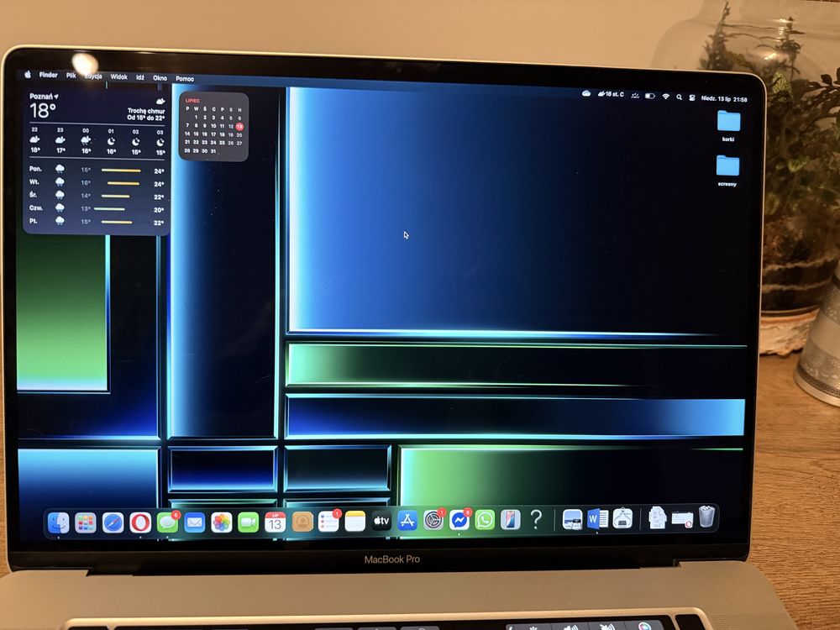
Task: Open the Reminders app
Action: point(329,522)
